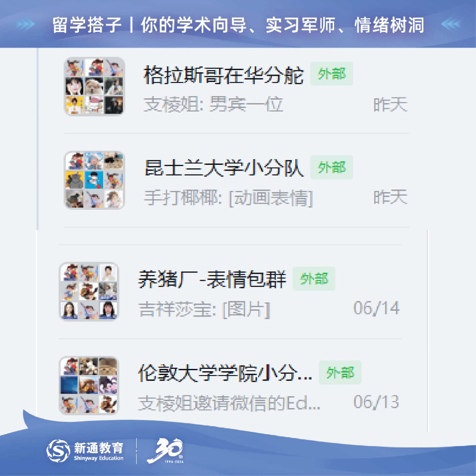The height and width of the screenshot is (476, 476).
Task: Open the 养猪厂-表情包群 group avatar
Action: 89,291
